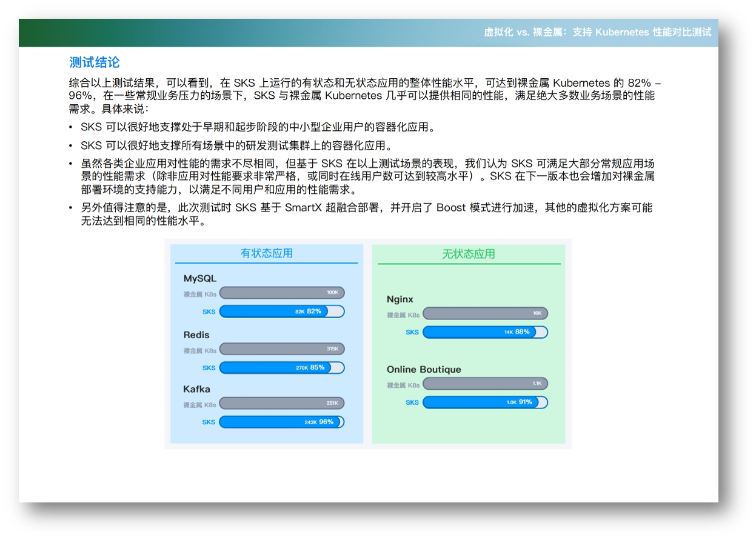This screenshot has height=540, width=756.
Task: Click the Online Boutique 裸金属 1.1K bar
Action: [x=485, y=384]
